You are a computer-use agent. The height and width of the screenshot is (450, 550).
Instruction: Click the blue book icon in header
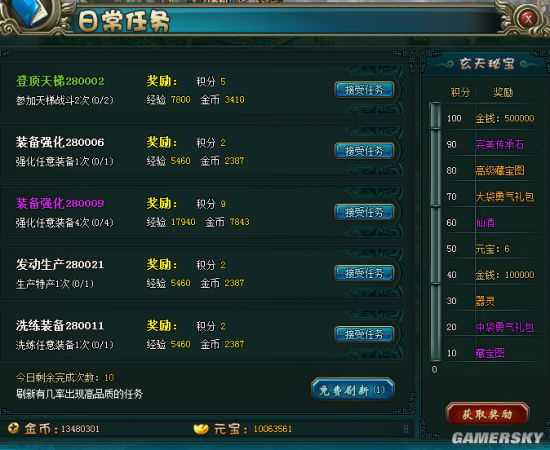[31, 13]
